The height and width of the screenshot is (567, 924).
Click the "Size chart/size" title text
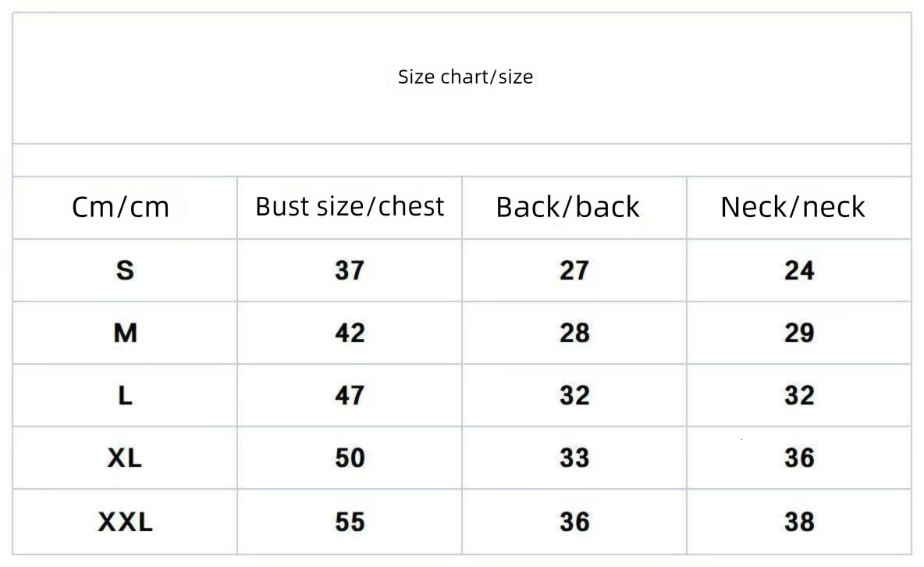coord(465,77)
